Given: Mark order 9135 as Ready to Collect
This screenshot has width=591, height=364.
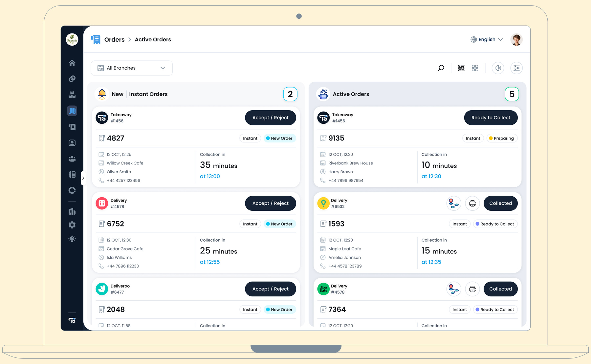Looking at the screenshot, I should click(x=491, y=118).
